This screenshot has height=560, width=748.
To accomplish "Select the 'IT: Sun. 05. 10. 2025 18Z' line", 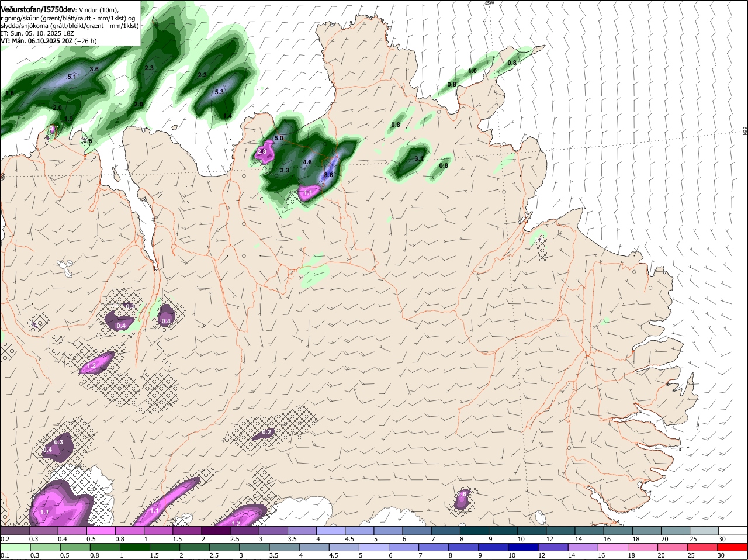I will (x=37, y=33).
